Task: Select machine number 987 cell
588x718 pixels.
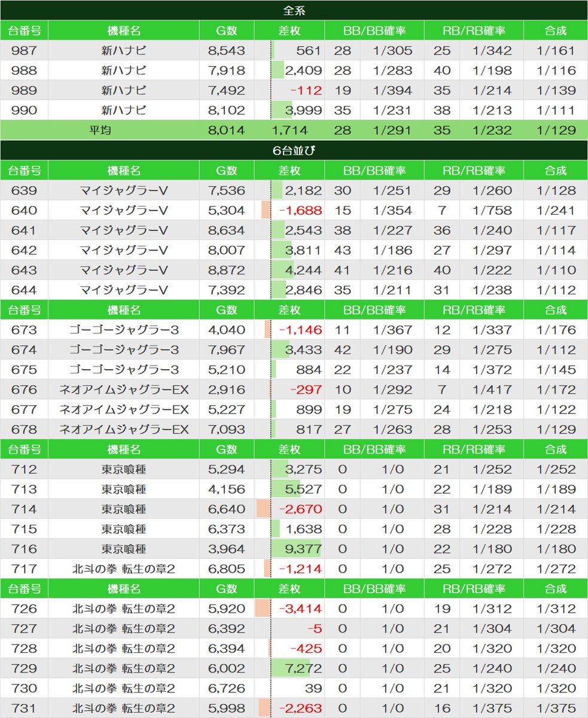Action: click(x=24, y=50)
